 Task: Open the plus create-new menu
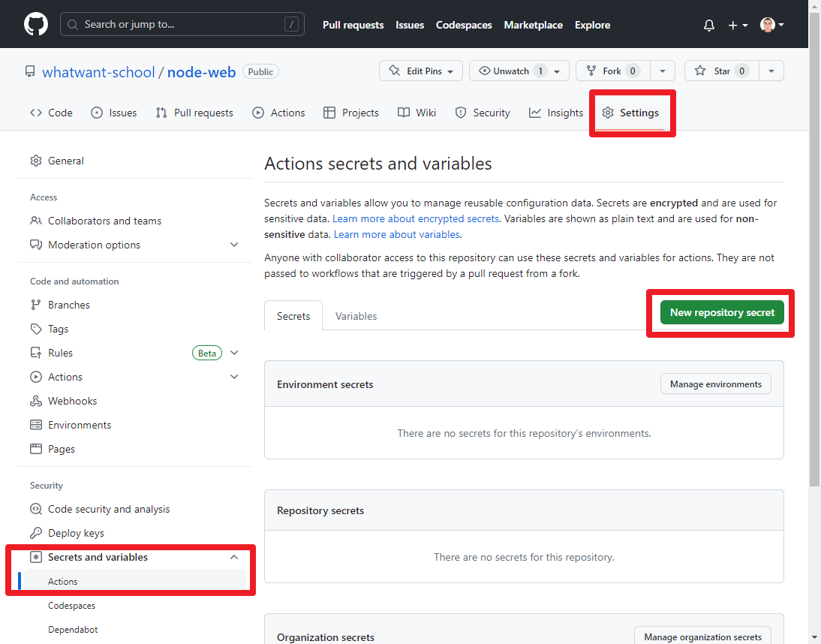(x=738, y=25)
